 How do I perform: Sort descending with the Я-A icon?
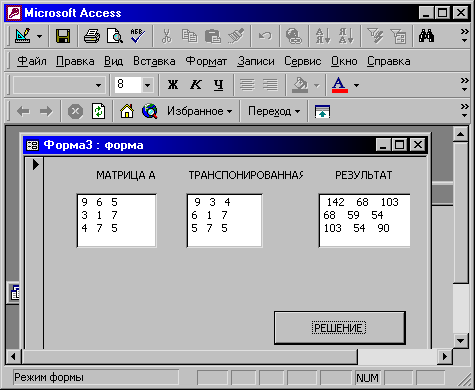[x=346, y=36]
